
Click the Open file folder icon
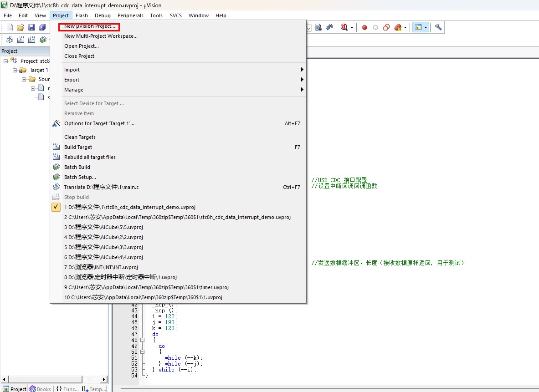21,27
